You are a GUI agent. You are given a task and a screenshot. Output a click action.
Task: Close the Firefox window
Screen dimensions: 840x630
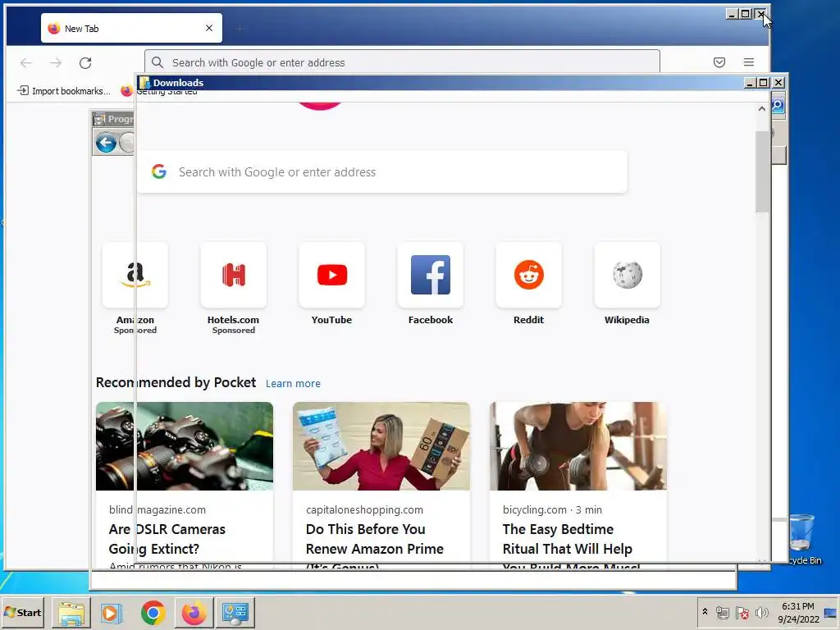[x=760, y=14]
